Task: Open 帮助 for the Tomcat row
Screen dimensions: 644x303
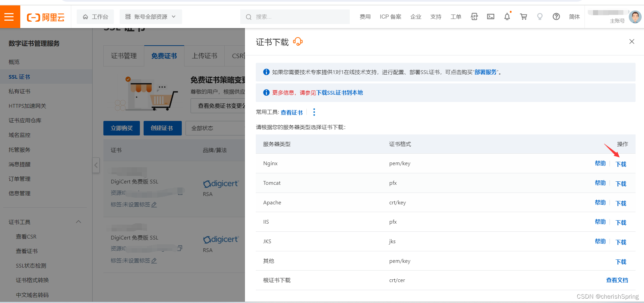Action: (600, 183)
